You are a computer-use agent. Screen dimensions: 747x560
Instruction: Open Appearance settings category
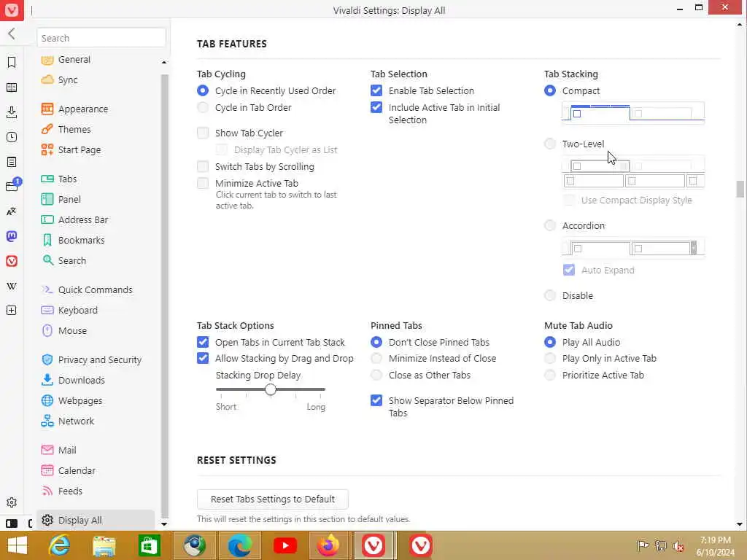point(74,109)
